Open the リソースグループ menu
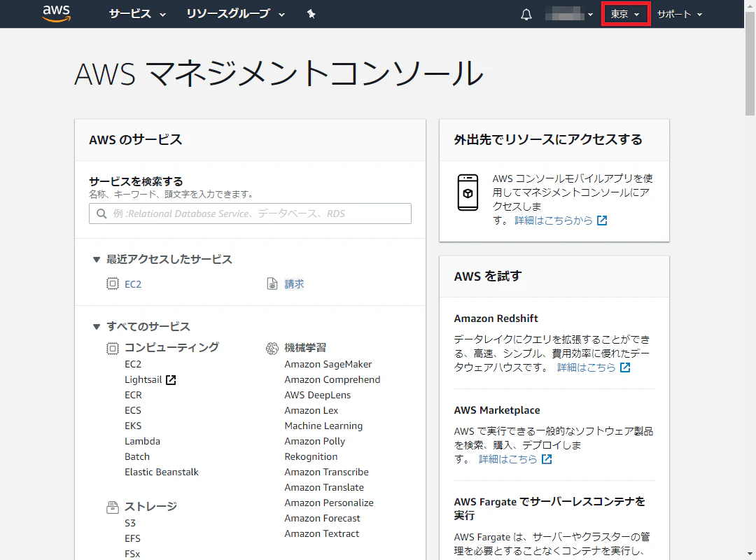The image size is (756, 560). (x=236, y=14)
